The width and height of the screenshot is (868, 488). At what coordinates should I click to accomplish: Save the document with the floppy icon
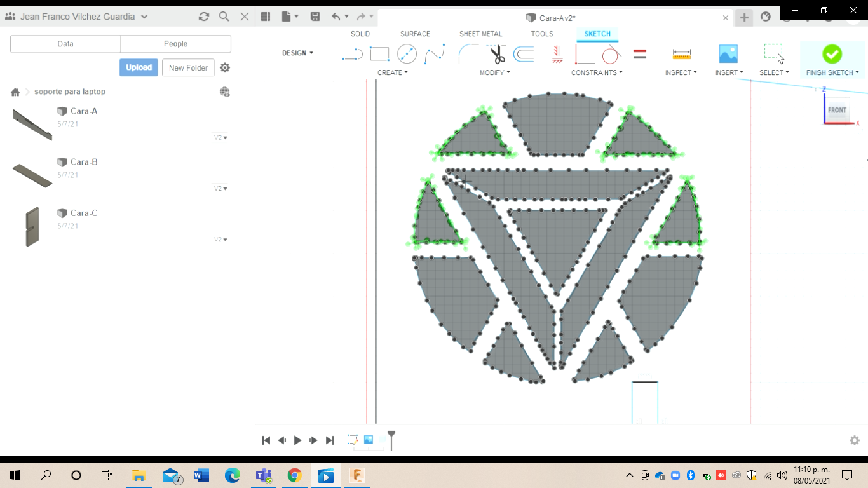pyautogui.click(x=315, y=17)
